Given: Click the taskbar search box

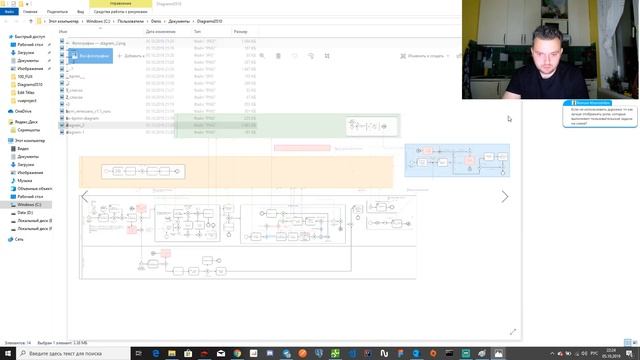Looking at the screenshot, I should (73, 353).
